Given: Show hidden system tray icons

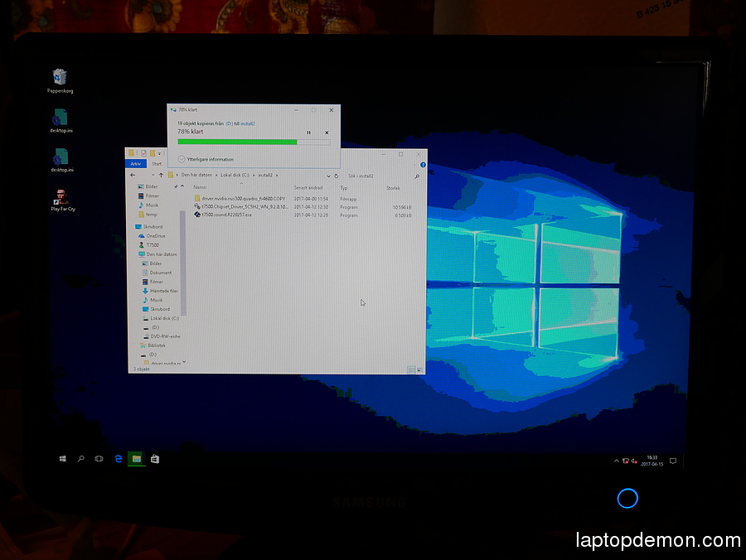Looking at the screenshot, I should click(x=616, y=461).
